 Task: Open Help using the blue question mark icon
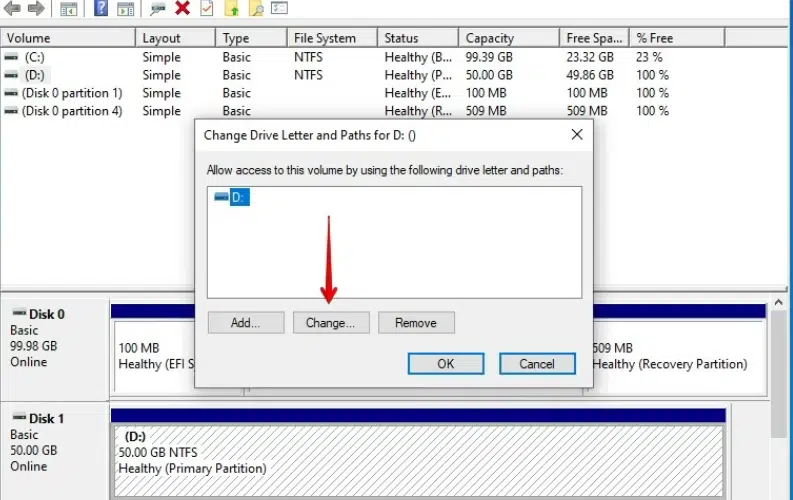click(101, 9)
